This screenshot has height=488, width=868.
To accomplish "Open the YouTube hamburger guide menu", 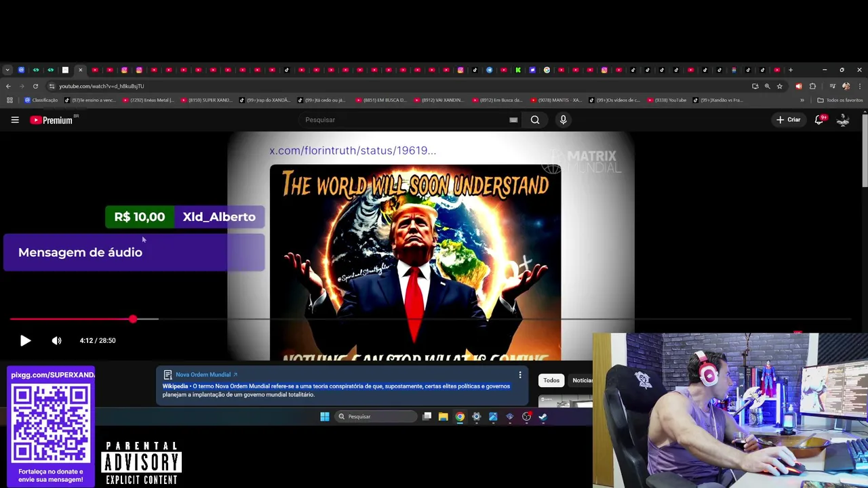I will [15, 120].
